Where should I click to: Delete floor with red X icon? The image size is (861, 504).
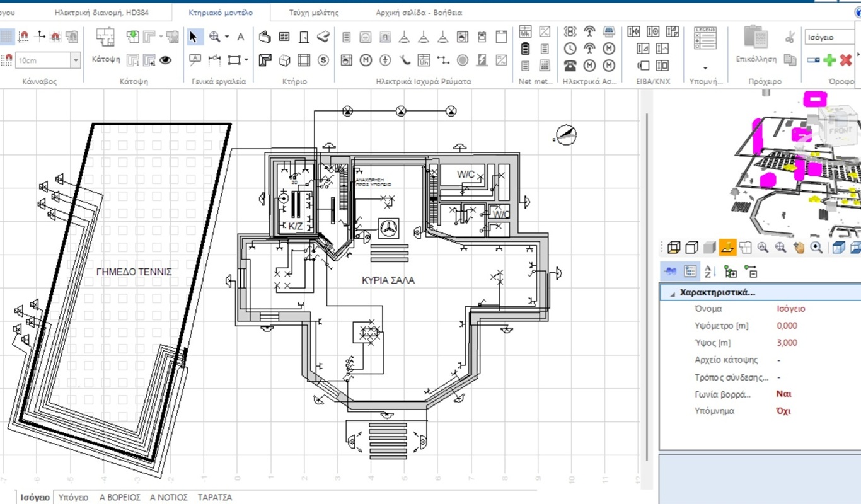(846, 60)
